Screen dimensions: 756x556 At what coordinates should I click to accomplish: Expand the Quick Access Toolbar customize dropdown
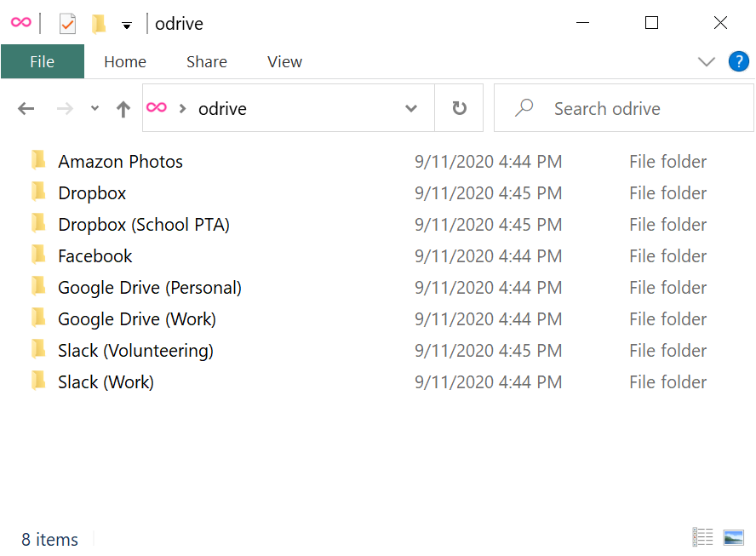coord(127,26)
